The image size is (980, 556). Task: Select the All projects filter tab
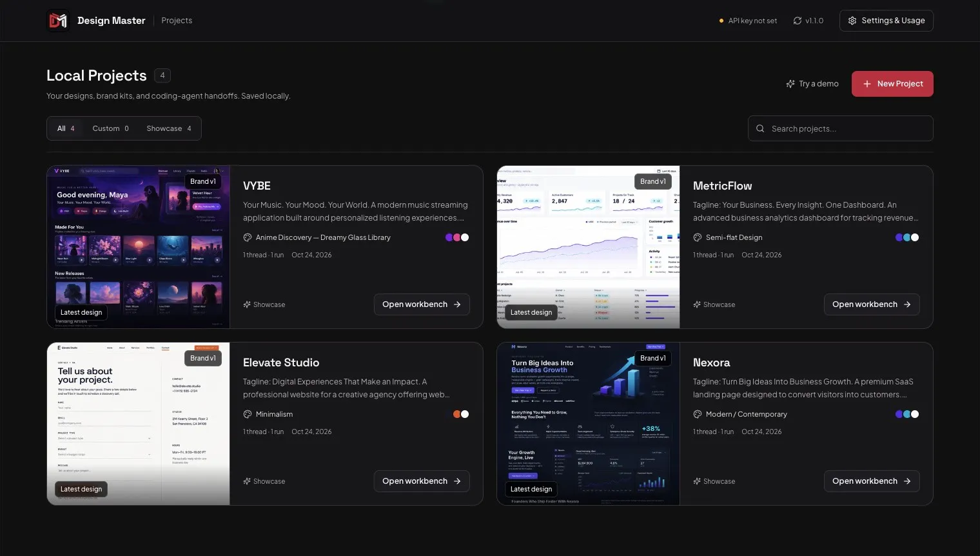pyautogui.click(x=66, y=128)
